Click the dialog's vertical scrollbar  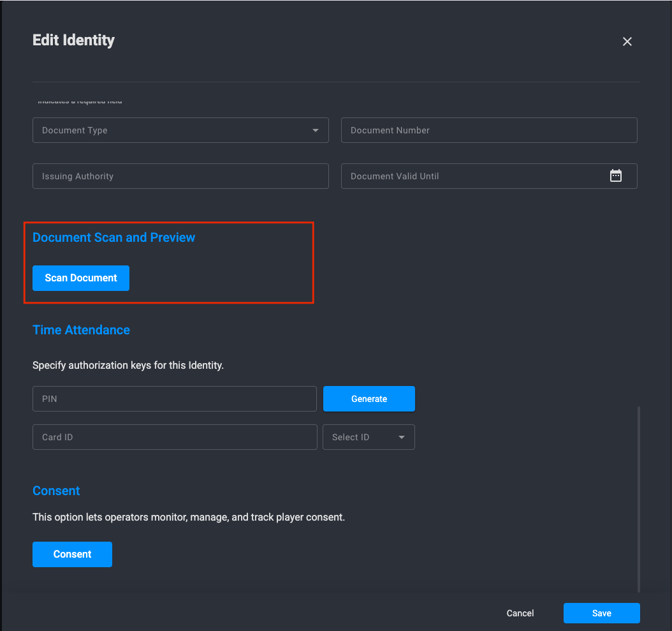pos(639,500)
